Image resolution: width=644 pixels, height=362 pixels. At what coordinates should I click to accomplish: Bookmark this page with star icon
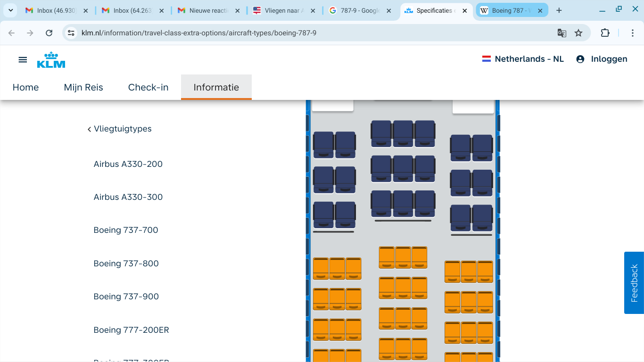(x=578, y=33)
